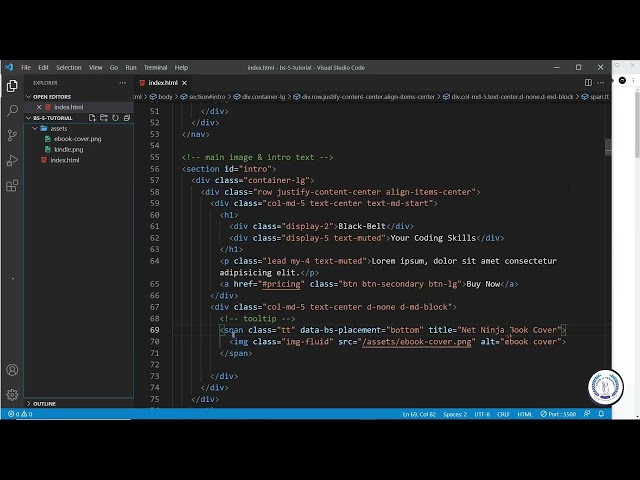Image resolution: width=640 pixels, height=480 pixels.
Task: Click UTF-8 encoding in status bar
Action: [482, 414]
